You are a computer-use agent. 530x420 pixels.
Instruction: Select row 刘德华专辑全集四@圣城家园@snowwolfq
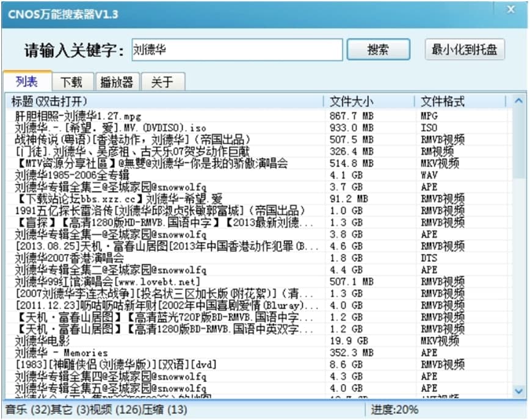coord(256,376)
